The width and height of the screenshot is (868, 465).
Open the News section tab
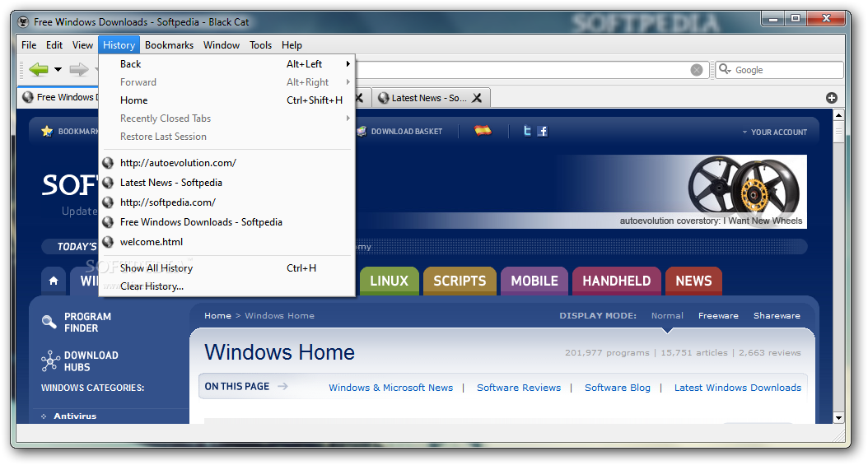pyautogui.click(x=693, y=281)
